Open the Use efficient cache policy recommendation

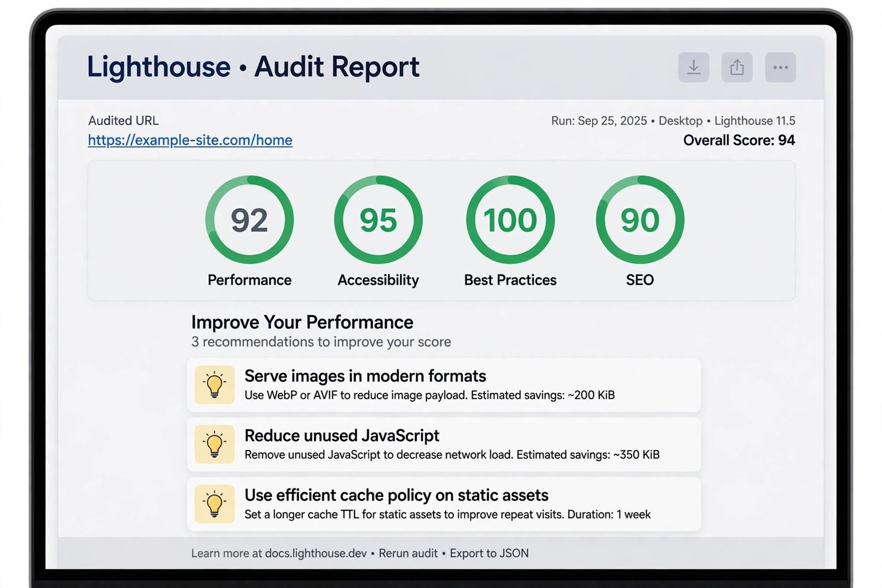(x=444, y=504)
